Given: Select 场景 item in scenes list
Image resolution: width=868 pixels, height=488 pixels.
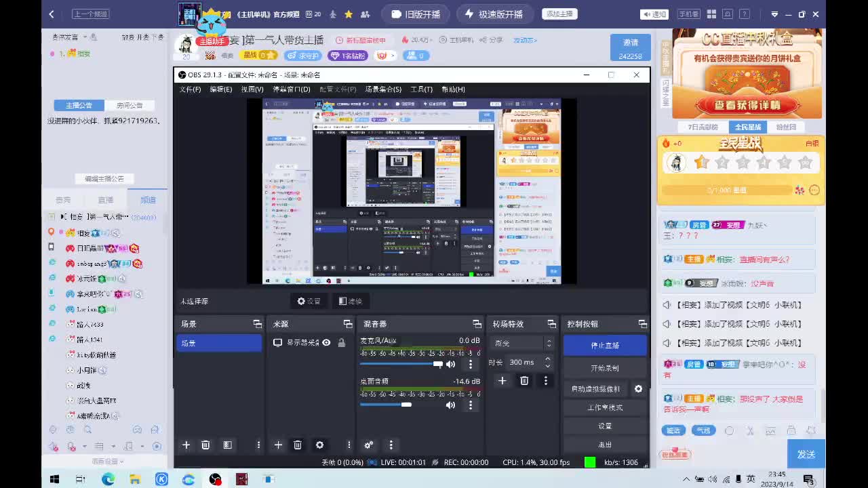Looking at the screenshot, I should [x=219, y=343].
